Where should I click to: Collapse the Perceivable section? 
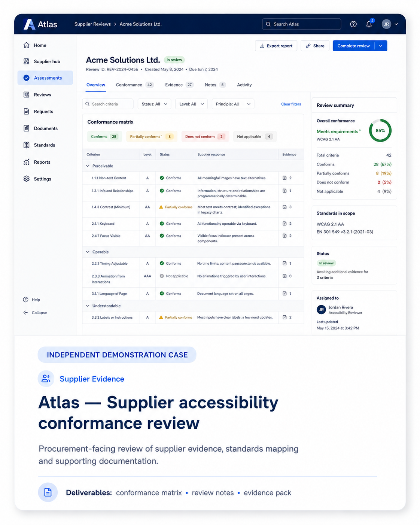point(88,166)
